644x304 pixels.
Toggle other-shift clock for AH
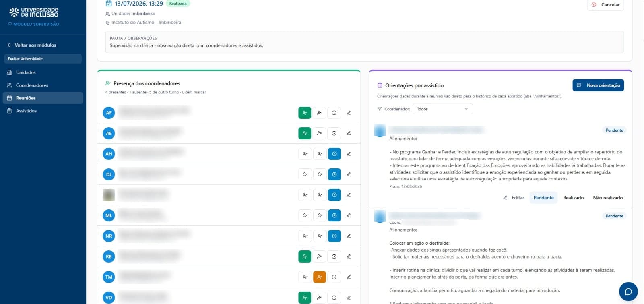pyautogui.click(x=334, y=154)
